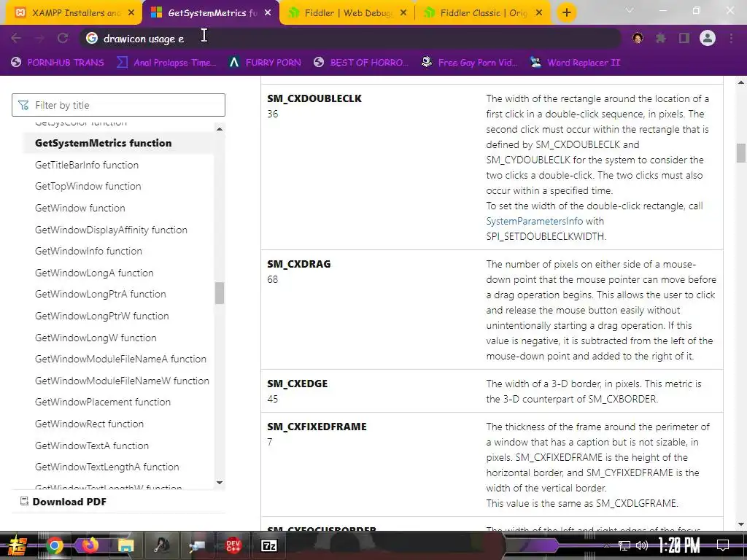Launch Firefox from taskbar
The image size is (747, 560).
90,545
